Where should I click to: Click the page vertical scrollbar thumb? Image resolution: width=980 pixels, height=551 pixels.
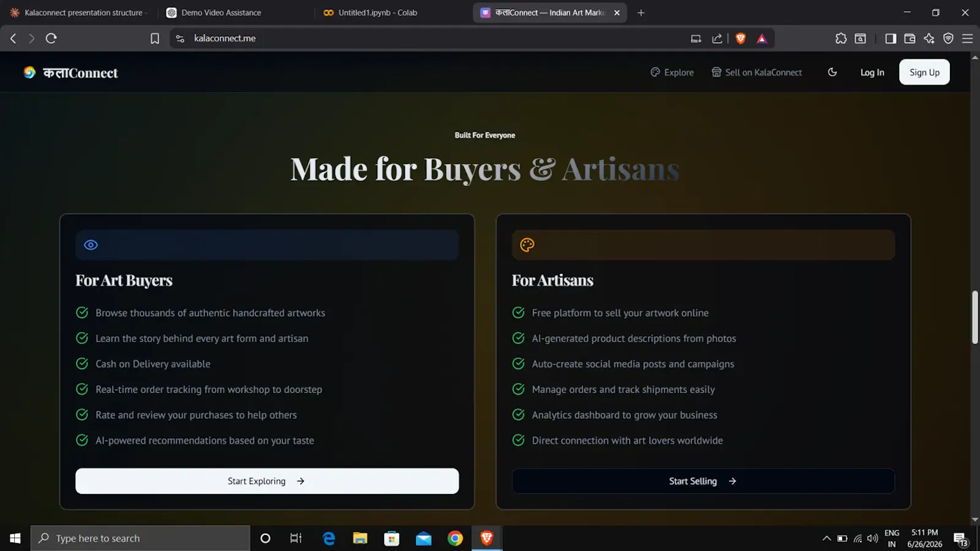[975, 317]
